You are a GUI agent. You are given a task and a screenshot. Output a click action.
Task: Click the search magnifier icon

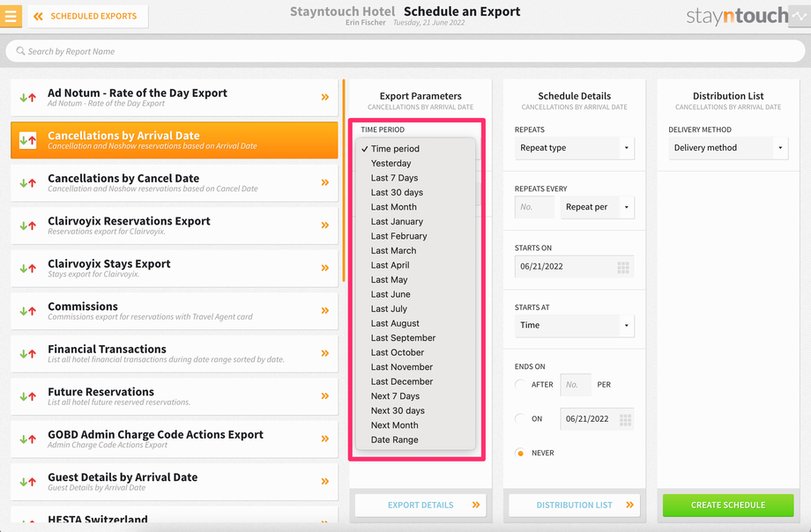coord(20,51)
